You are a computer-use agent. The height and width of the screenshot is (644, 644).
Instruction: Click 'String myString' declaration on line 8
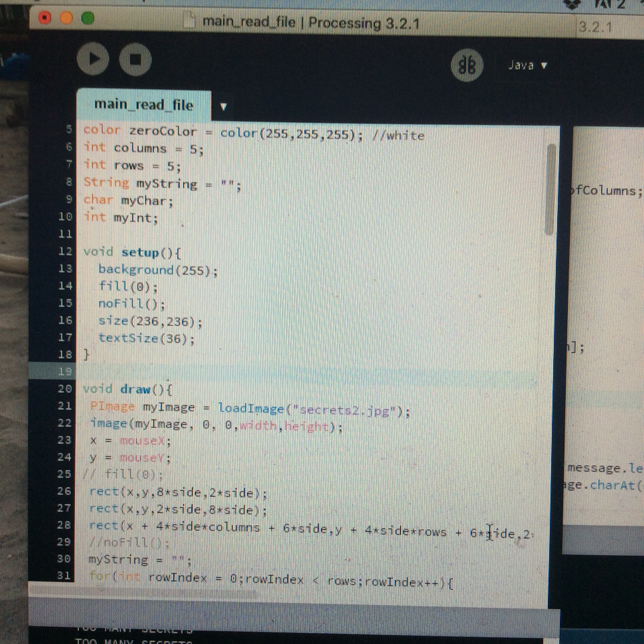[162, 184]
